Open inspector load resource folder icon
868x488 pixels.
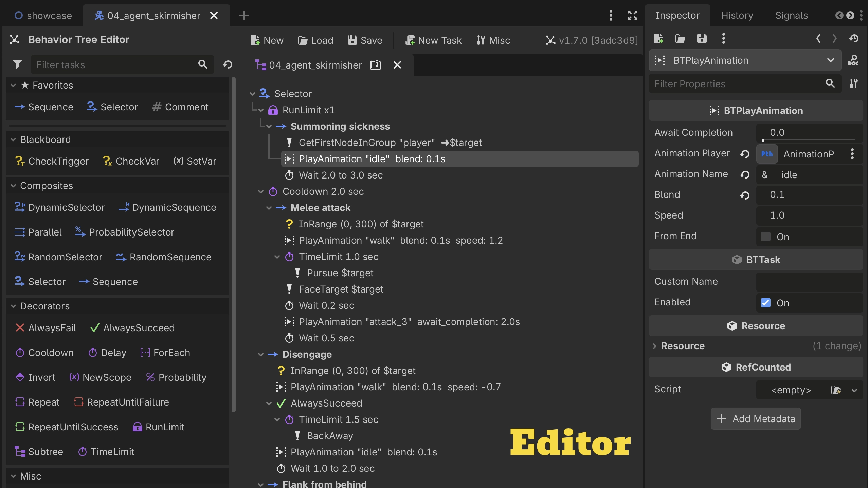tap(680, 39)
